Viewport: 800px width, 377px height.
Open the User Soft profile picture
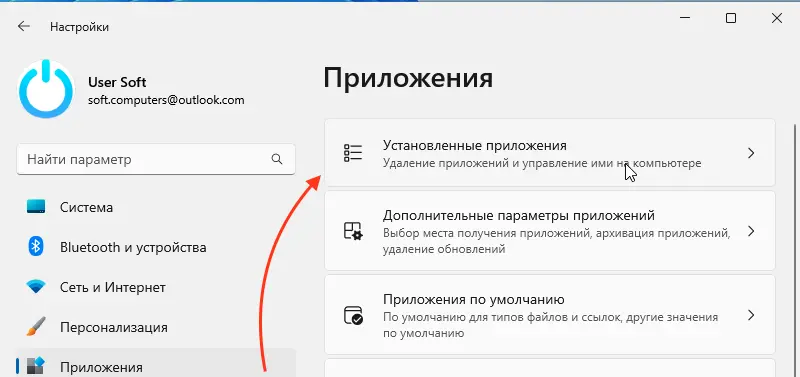tap(45, 90)
